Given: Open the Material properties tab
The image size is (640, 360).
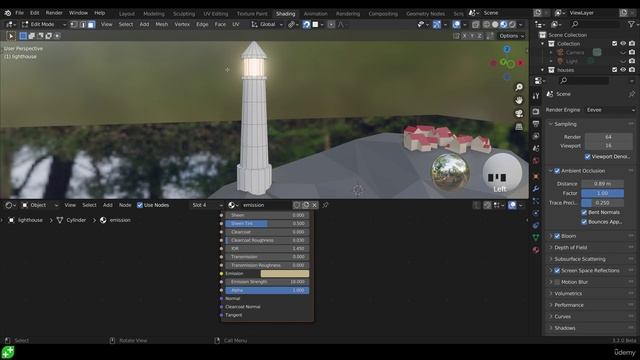Looking at the screenshot, I should [x=536, y=249].
